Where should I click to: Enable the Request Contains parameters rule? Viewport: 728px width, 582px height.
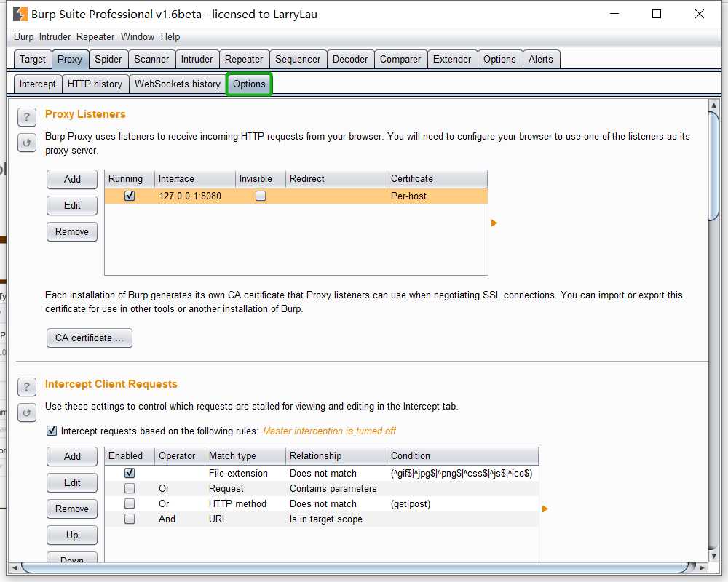pyautogui.click(x=130, y=488)
